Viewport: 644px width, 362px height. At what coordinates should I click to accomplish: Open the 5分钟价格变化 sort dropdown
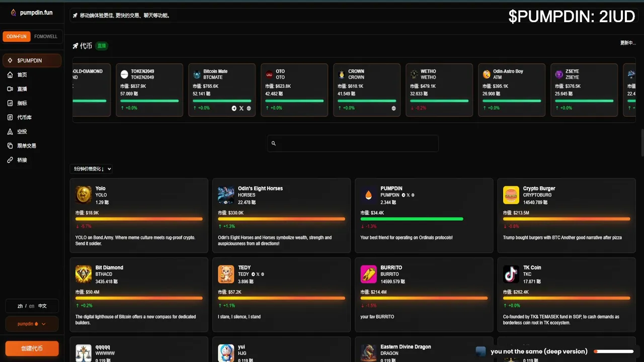(x=91, y=169)
